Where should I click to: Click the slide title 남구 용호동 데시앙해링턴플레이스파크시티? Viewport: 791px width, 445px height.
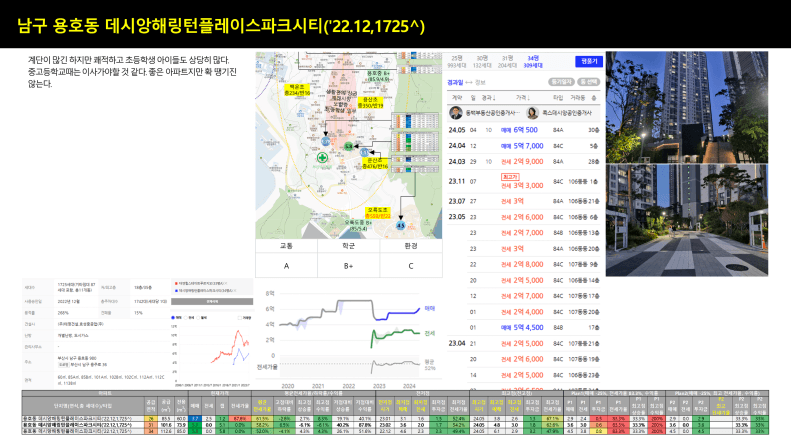[220, 25]
